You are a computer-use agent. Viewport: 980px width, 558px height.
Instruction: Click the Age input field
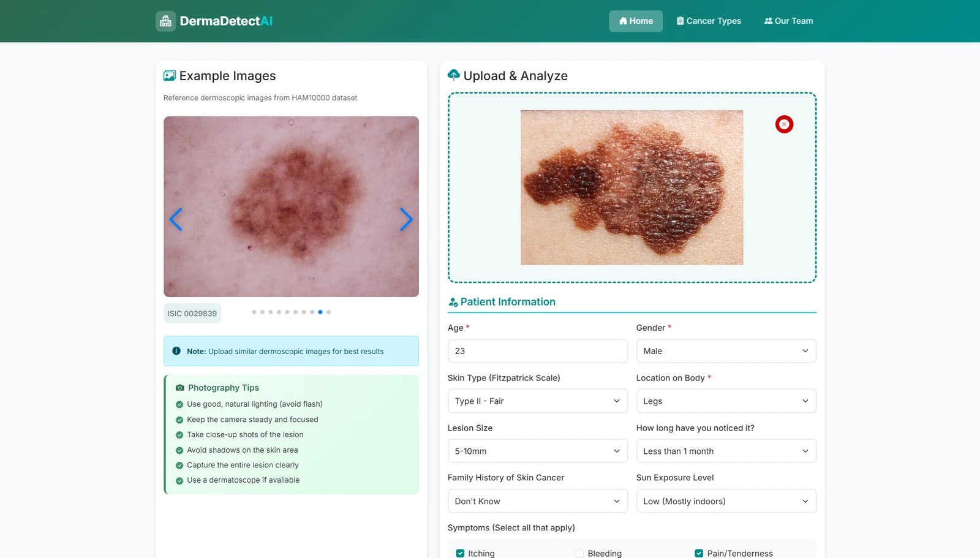(537, 351)
